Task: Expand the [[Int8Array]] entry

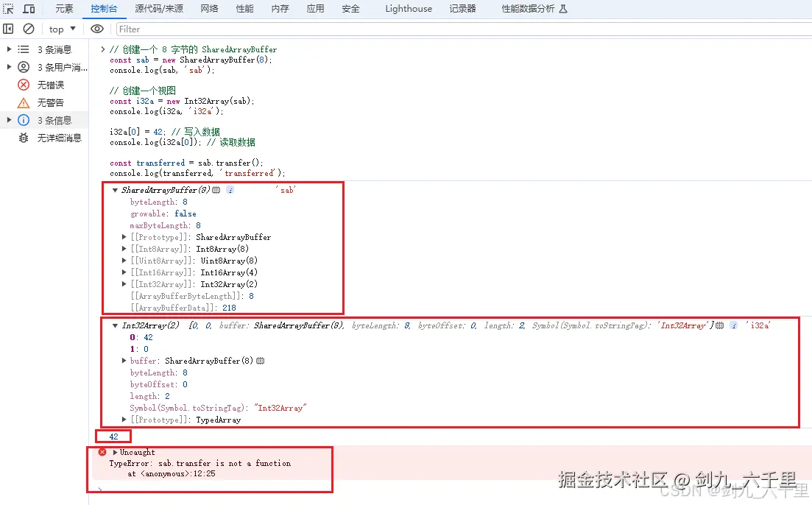Action: 124,249
